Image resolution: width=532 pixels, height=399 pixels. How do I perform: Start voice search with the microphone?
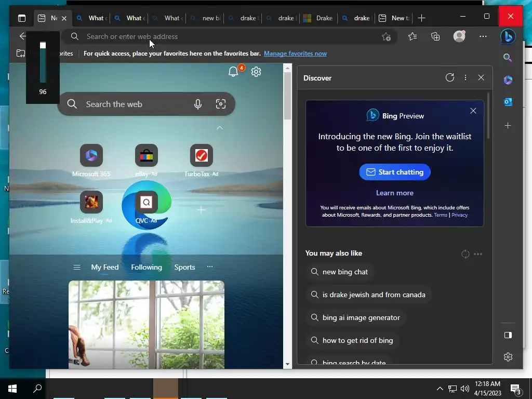[198, 104]
